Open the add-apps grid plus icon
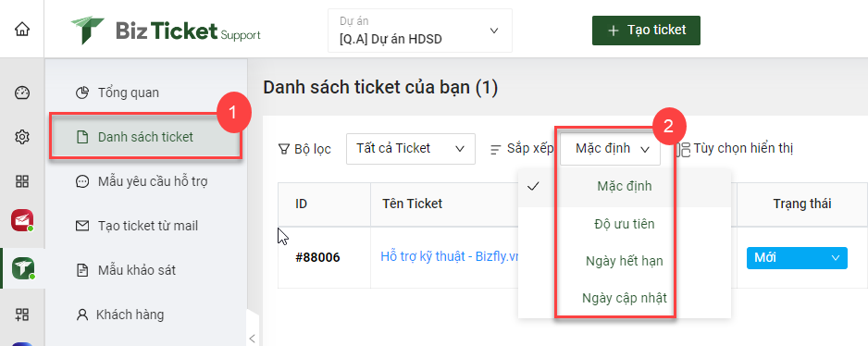The height and width of the screenshot is (346, 868). pyautogui.click(x=22, y=315)
